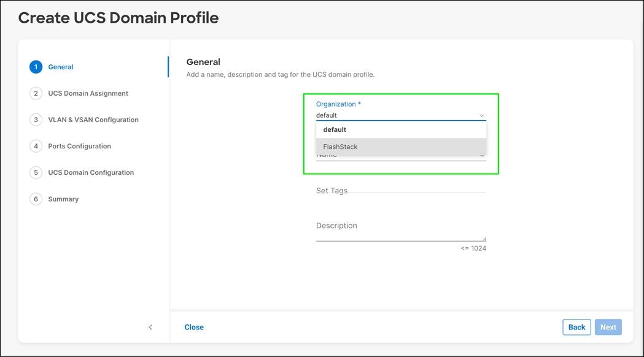Switch to the UCS Domain Assignment step
This screenshot has height=357, width=644.
pyautogui.click(x=88, y=93)
